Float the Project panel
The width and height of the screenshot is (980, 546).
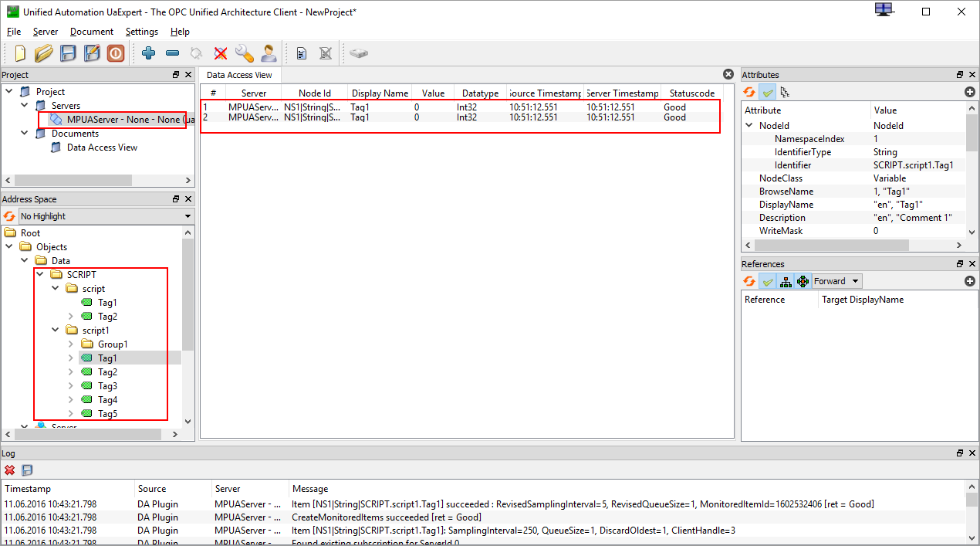point(176,75)
